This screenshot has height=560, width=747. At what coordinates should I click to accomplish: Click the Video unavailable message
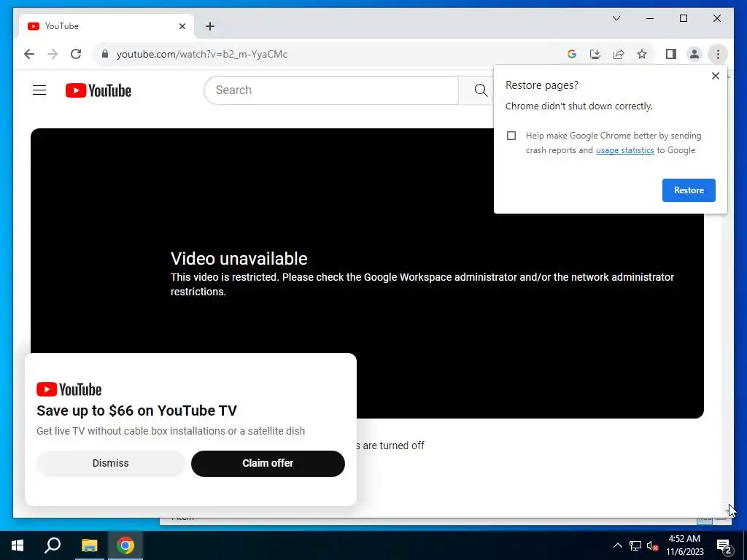pyautogui.click(x=239, y=259)
